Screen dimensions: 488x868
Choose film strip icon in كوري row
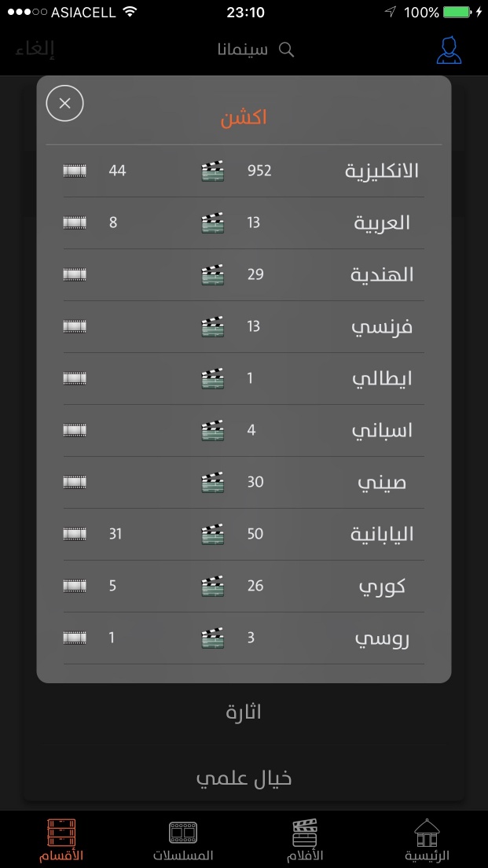75,586
